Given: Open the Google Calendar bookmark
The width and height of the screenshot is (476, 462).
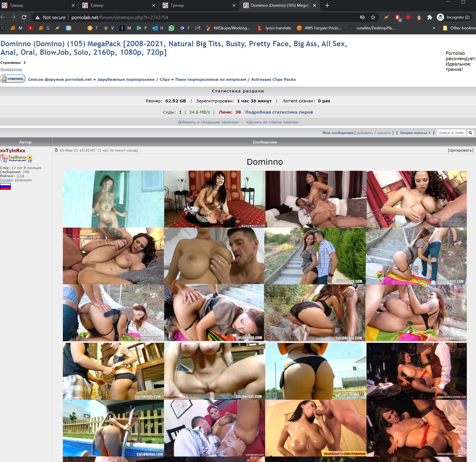Looking at the screenshot, I should (x=68, y=28).
